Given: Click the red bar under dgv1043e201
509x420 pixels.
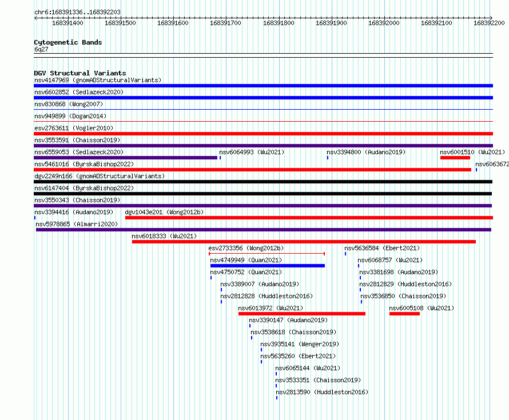Looking at the screenshot, I should click(309, 218).
